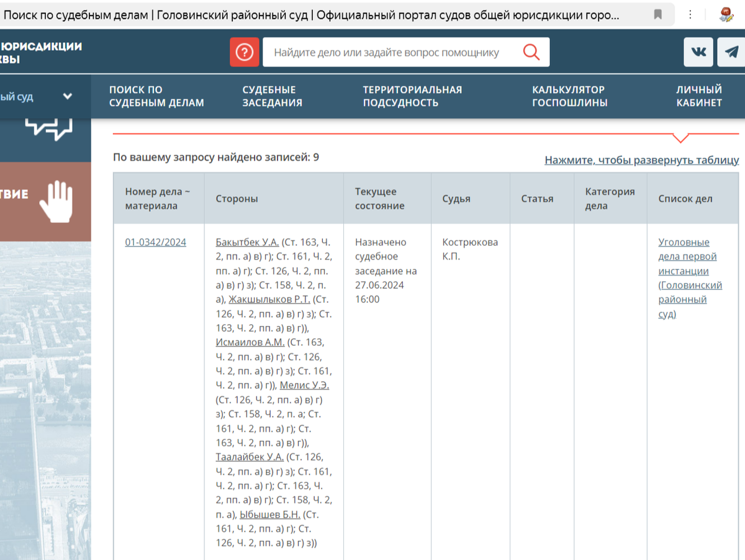Click party name Бакытбек У.А.
The height and width of the screenshot is (560, 745).
pos(247,242)
